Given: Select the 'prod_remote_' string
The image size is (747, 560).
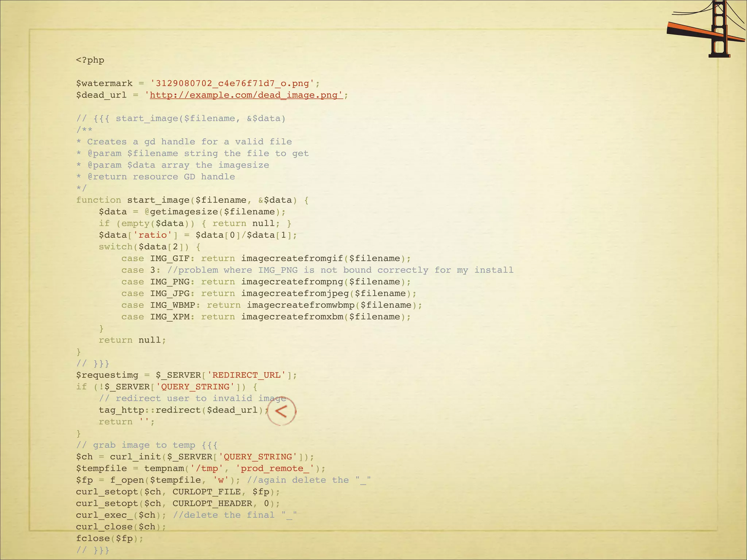Looking at the screenshot, I should coord(275,468).
